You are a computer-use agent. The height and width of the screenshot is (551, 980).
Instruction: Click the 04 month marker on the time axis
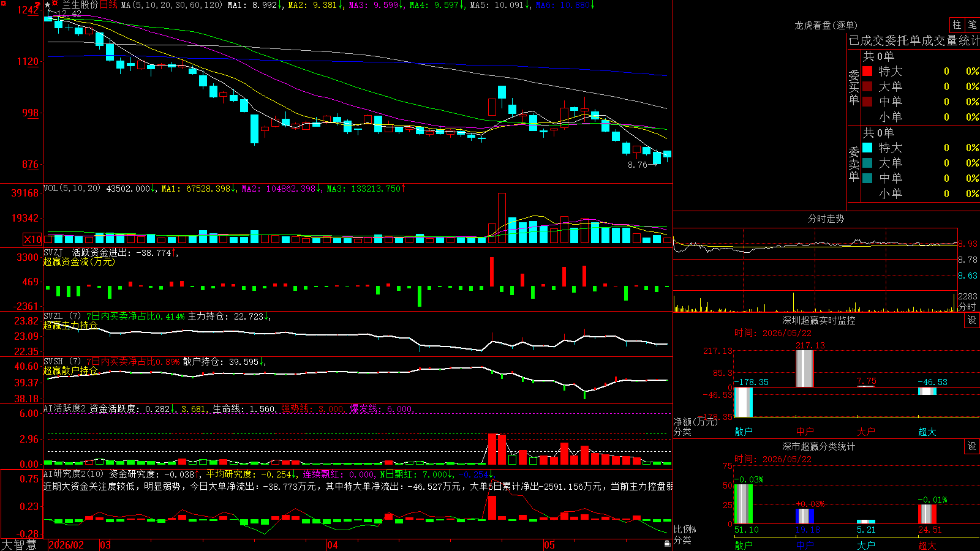(x=333, y=545)
